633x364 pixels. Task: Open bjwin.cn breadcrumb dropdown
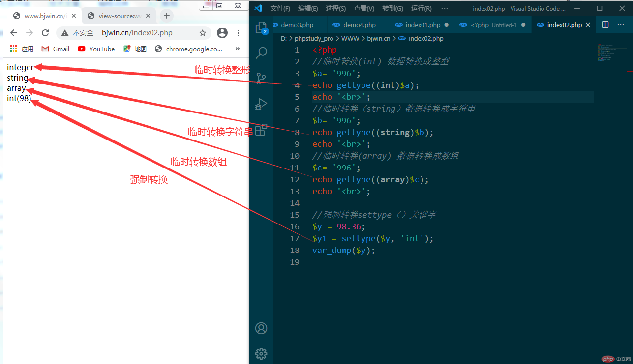click(378, 38)
